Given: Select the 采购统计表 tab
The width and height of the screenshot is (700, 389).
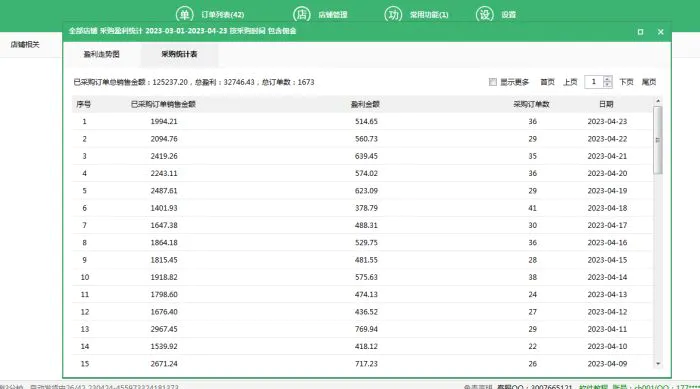Looking at the screenshot, I should (x=179, y=54).
